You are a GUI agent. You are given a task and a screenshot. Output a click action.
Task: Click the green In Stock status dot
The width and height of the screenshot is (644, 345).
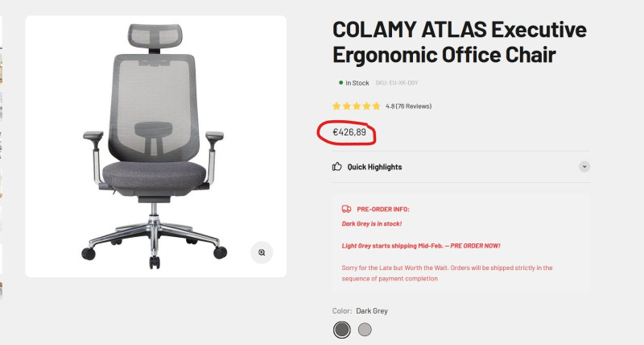341,83
